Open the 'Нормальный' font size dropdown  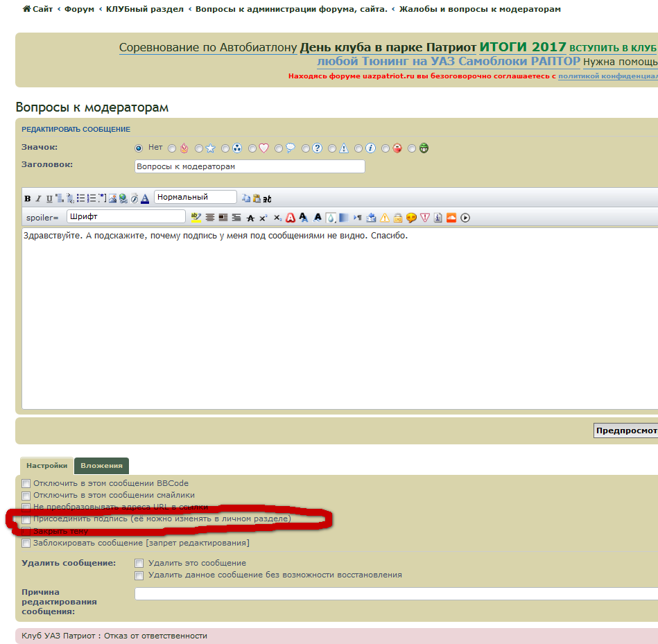click(195, 198)
